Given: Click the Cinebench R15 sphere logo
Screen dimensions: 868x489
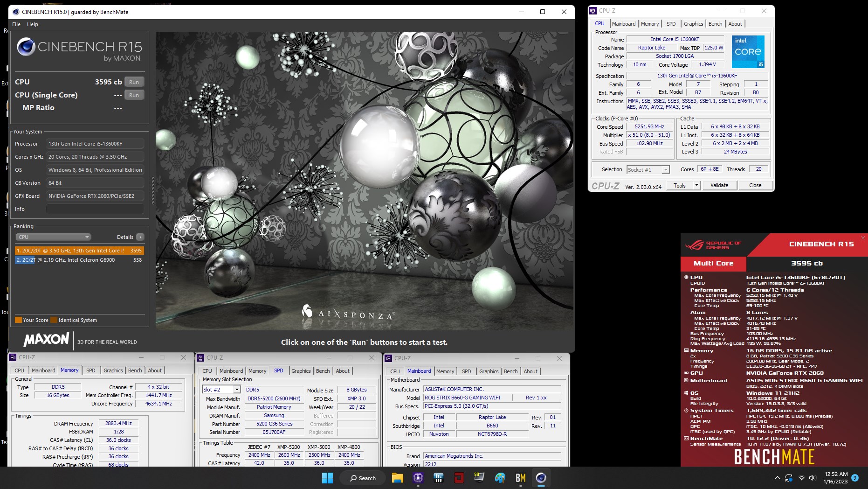Looking at the screenshot, I should coord(26,47).
